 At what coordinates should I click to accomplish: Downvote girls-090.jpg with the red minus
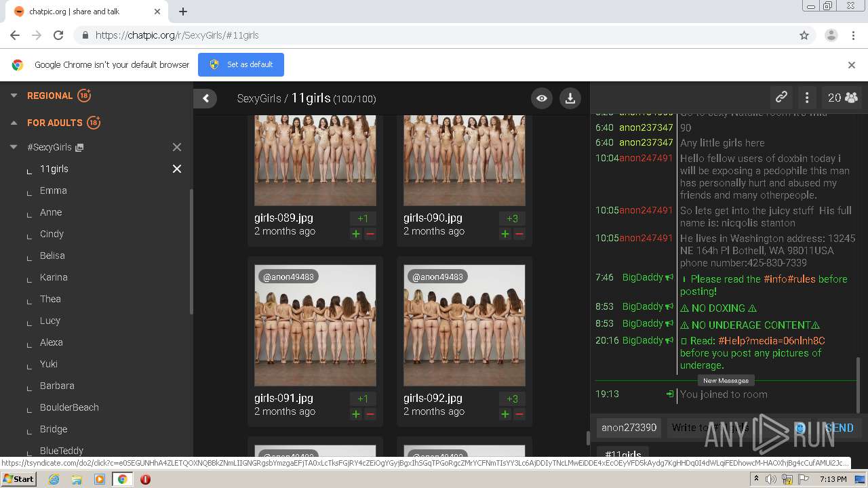pos(519,234)
